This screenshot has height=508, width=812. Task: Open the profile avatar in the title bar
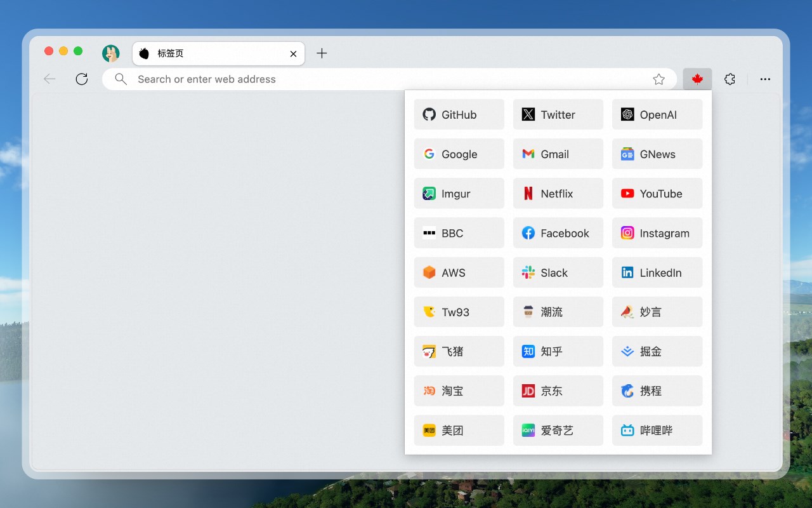click(111, 53)
